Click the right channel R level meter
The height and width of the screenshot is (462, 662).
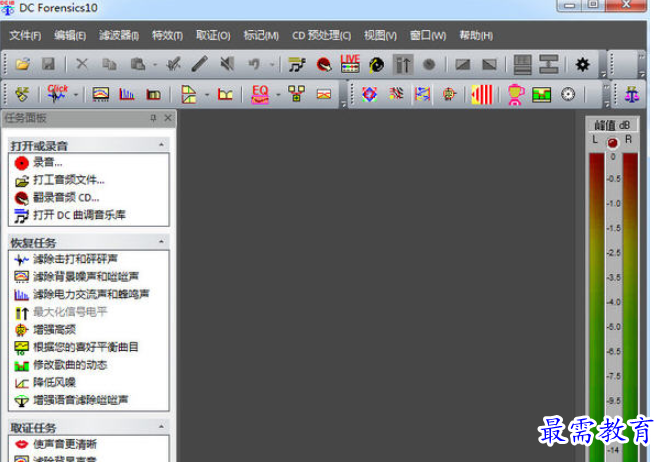point(630,307)
